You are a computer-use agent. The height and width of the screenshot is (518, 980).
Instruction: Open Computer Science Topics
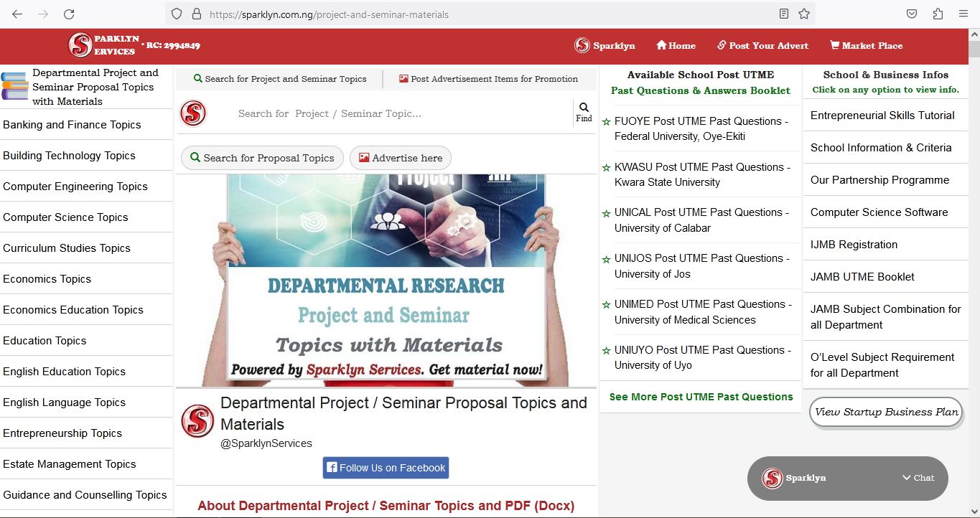tap(65, 217)
